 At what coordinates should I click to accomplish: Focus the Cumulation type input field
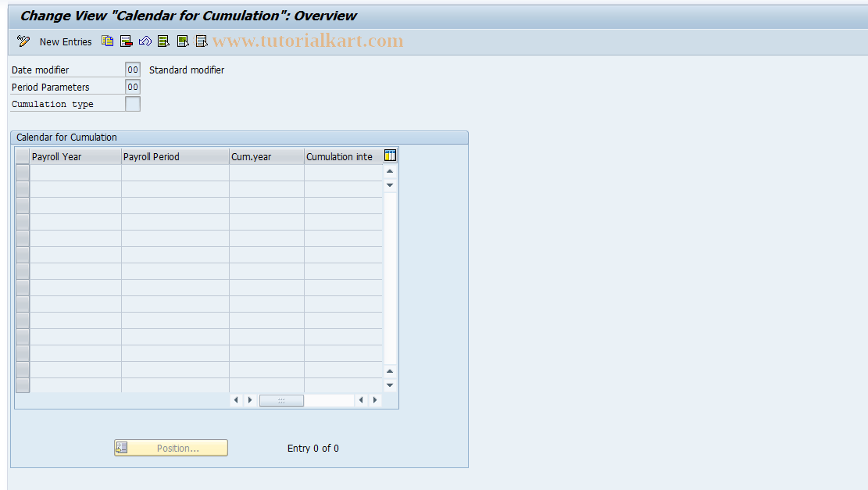[133, 104]
